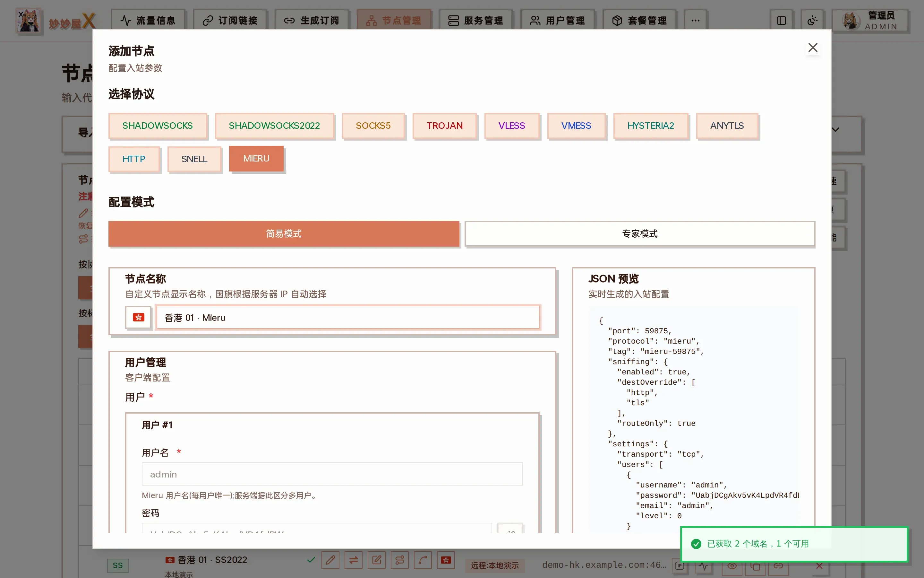Click red flag icon in SS2022 row
Screen dimensions: 924x578
tap(446, 560)
